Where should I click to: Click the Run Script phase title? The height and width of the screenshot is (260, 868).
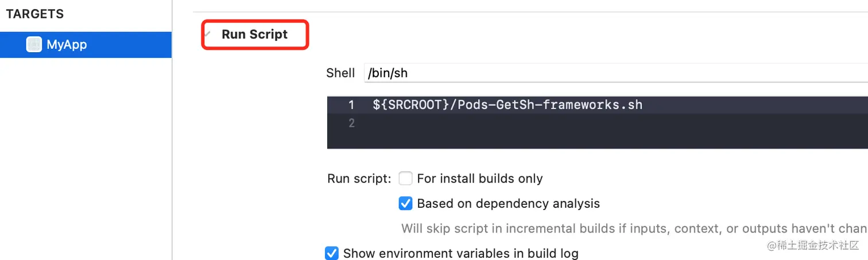click(x=254, y=34)
